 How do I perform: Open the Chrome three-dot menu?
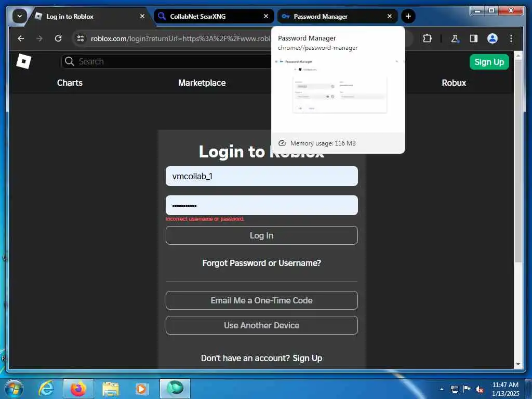[511, 38]
